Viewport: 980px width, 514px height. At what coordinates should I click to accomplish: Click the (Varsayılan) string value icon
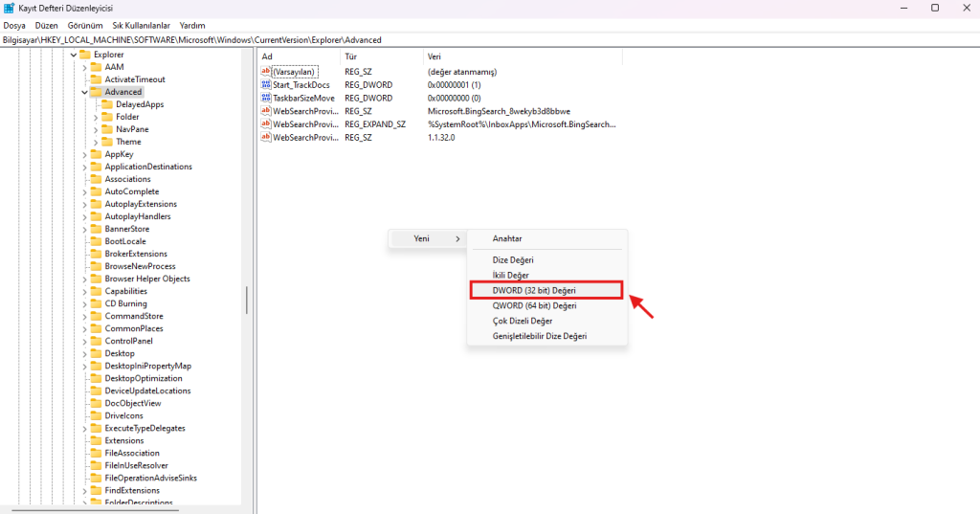(x=266, y=72)
